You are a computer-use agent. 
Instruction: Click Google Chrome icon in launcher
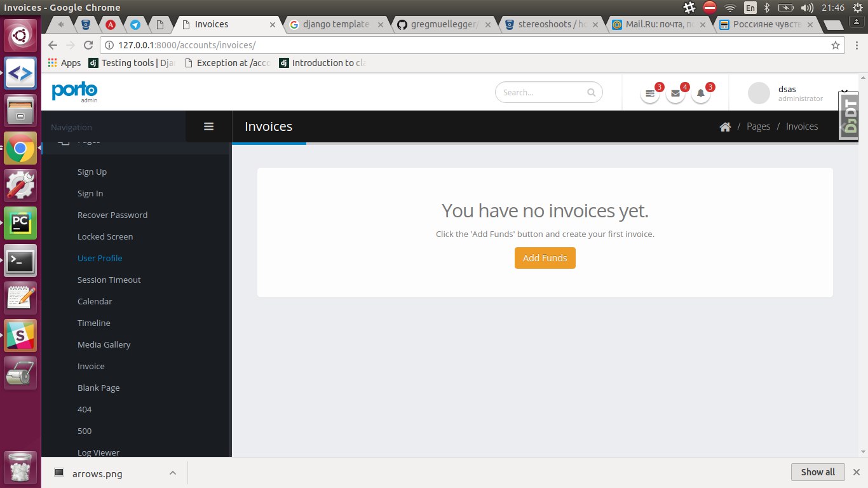pyautogui.click(x=20, y=149)
